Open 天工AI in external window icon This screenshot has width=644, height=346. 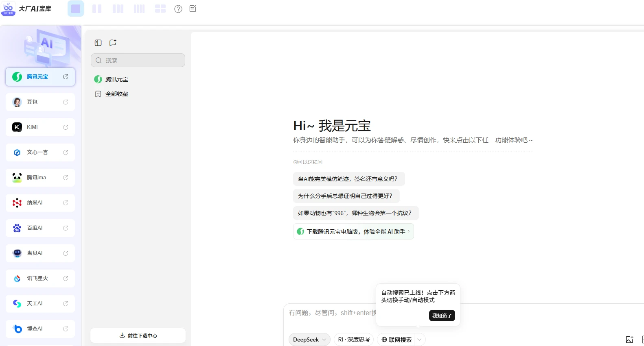(x=66, y=304)
